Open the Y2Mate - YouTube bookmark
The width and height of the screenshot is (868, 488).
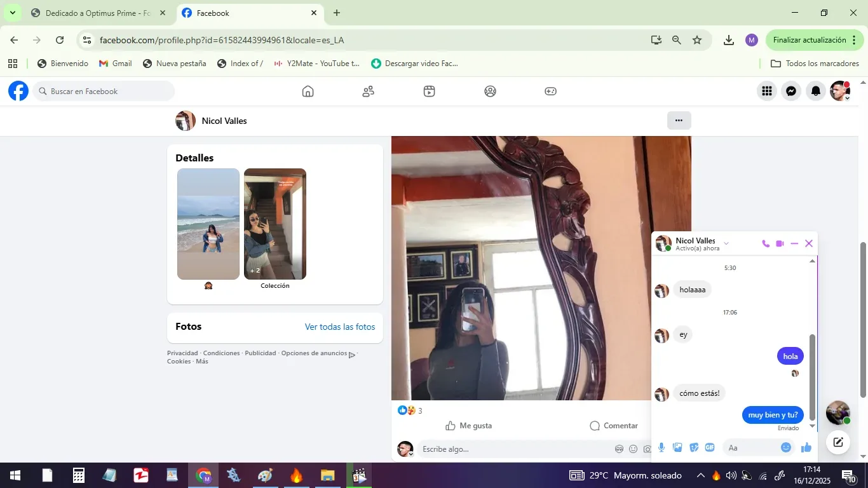316,64
